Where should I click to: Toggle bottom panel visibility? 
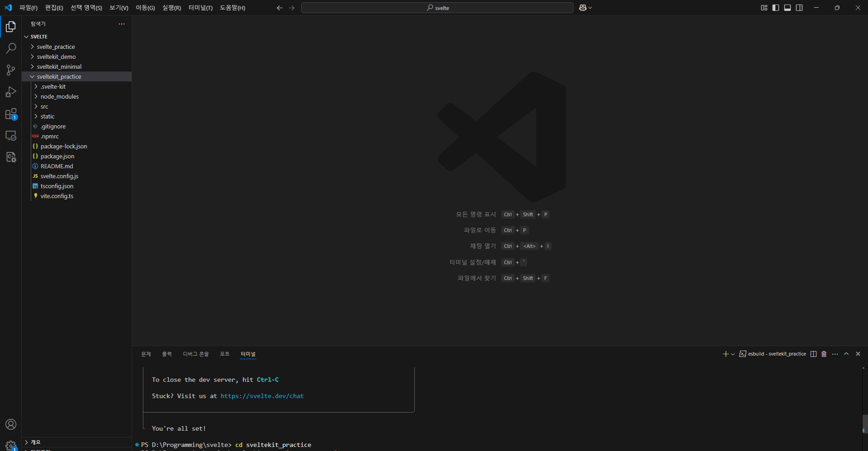[x=787, y=8]
